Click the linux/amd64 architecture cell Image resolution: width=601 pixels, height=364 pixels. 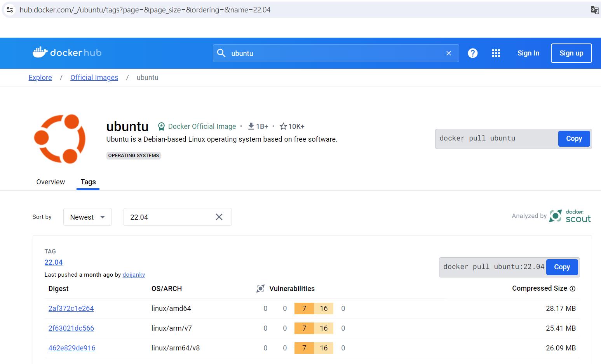171,309
